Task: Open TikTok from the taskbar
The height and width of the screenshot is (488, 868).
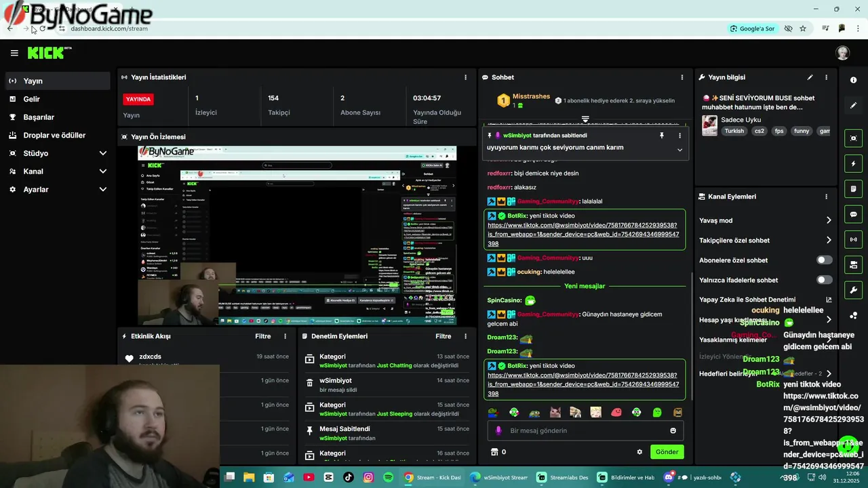Action: pos(348,477)
